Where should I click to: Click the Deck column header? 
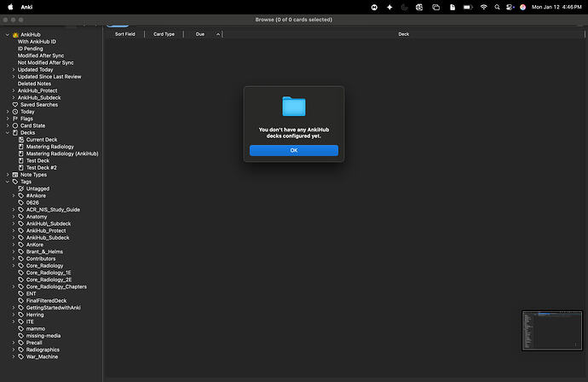403,34
